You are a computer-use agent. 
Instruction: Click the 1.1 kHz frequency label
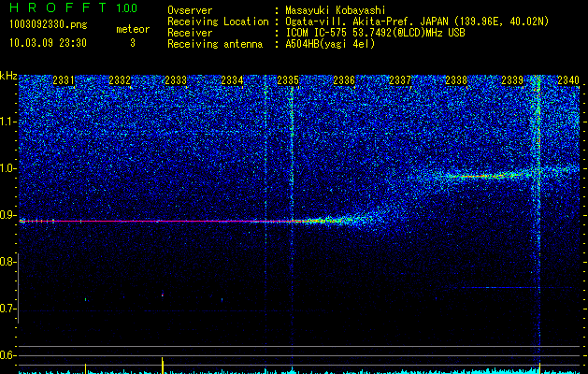[x=8, y=122]
